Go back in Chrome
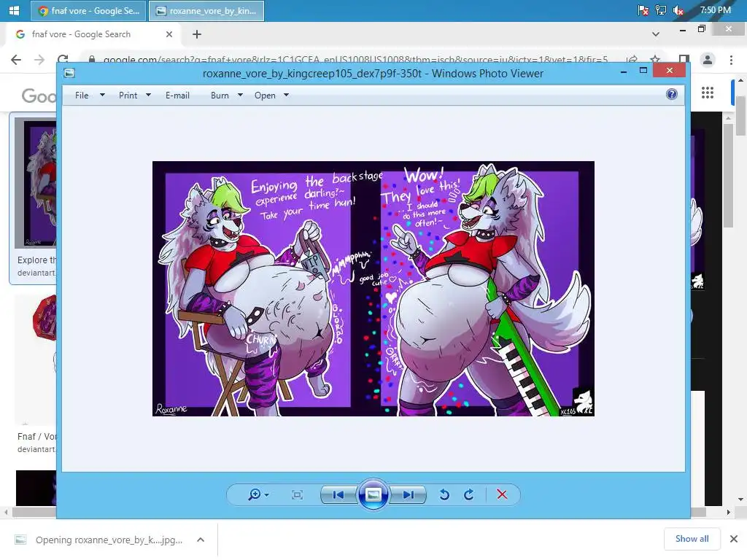The height and width of the screenshot is (560, 747). pyautogui.click(x=16, y=60)
